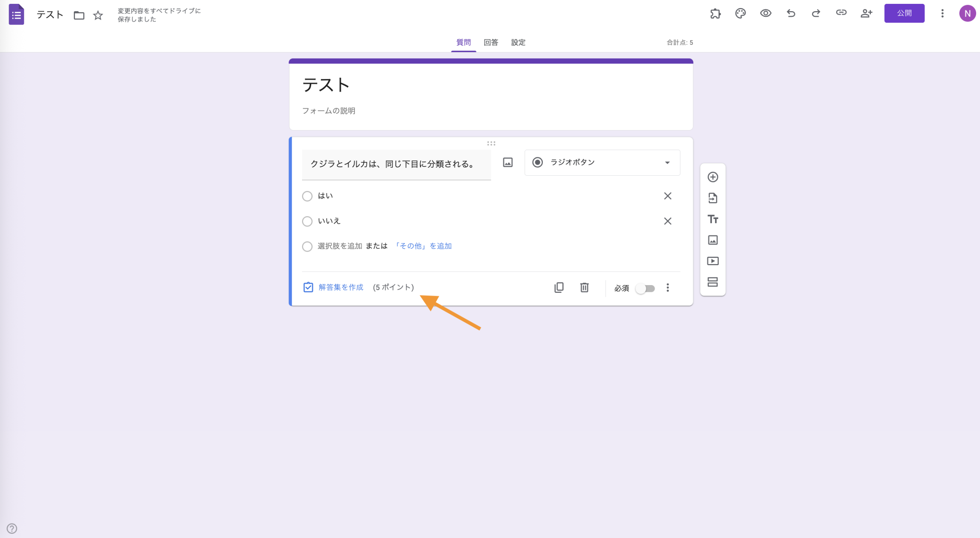Add a video with the sidebar video icon
980x538 pixels.
[713, 261]
